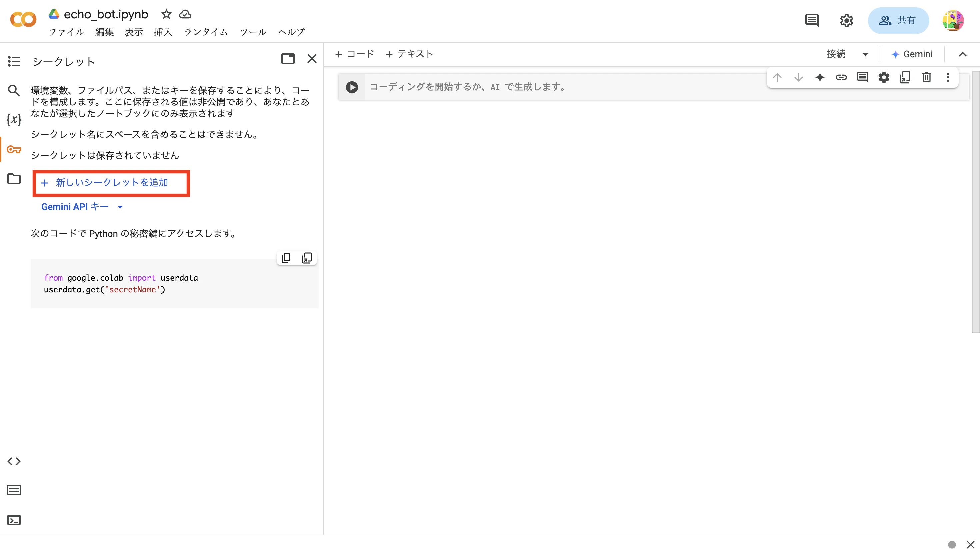Open the find and replace sidebar icon
This screenshot has width=980, height=554.
(x=14, y=91)
